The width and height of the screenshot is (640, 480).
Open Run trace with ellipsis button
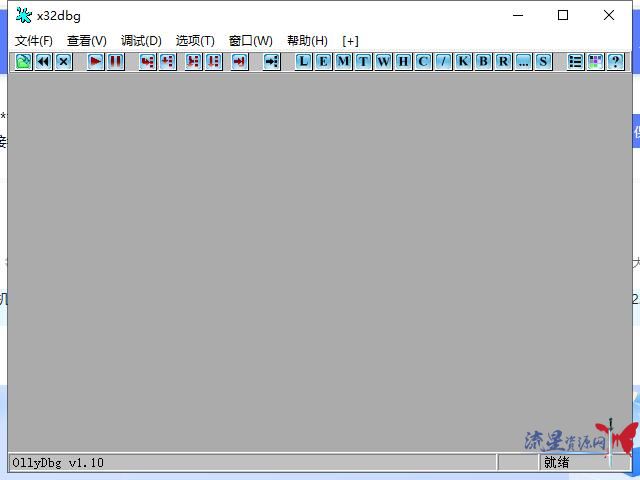[523, 62]
